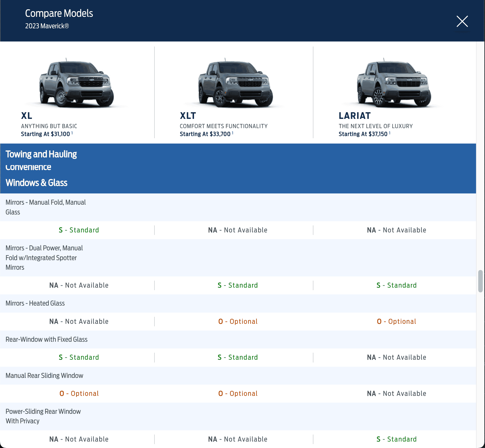The height and width of the screenshot is (448, 485).
Task: Click LARIAT 'NA - Not Available' for Rear-Window Fixed Glass
Action: click(397, 357)
